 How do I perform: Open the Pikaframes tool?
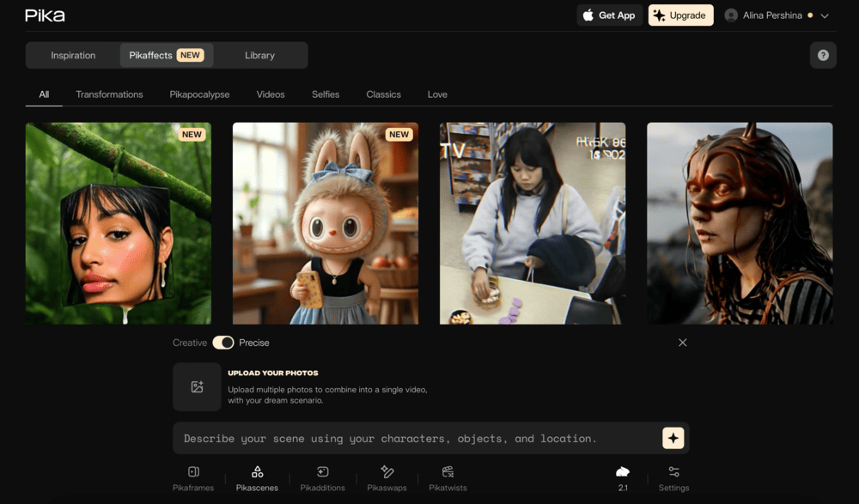(x=192, y=477)
